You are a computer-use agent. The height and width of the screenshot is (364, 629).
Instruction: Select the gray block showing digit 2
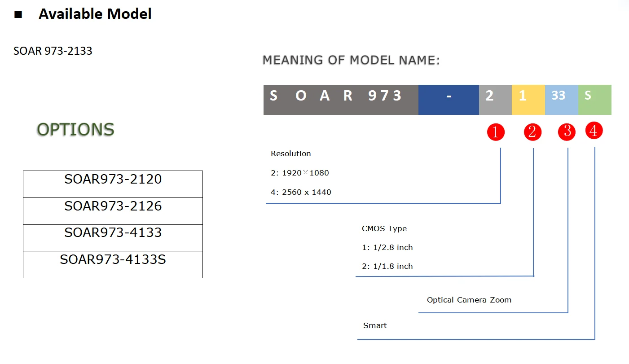coord(495,100)
